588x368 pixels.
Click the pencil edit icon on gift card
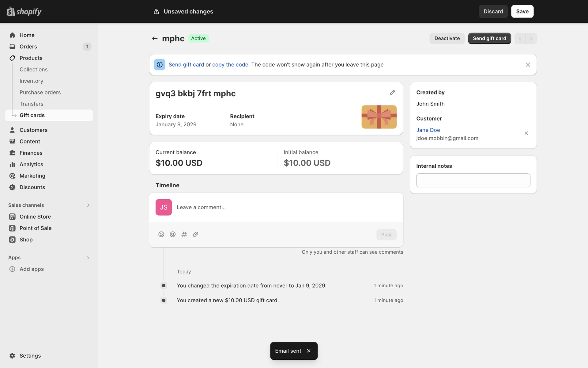[x=392, y=93]
